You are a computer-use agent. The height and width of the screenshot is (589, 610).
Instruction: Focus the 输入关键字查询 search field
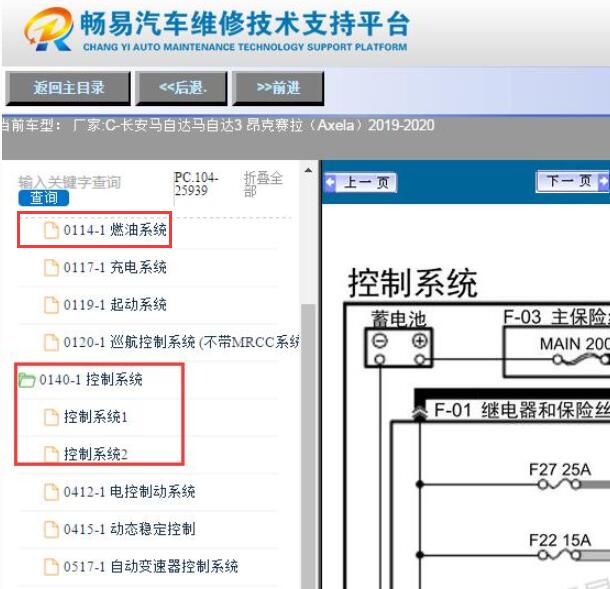click(x=70, y=182)
